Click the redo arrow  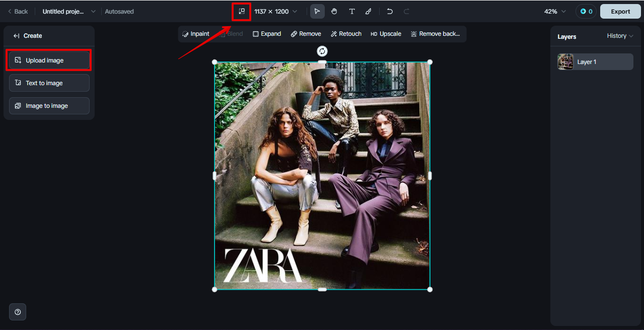pos(407,11)
